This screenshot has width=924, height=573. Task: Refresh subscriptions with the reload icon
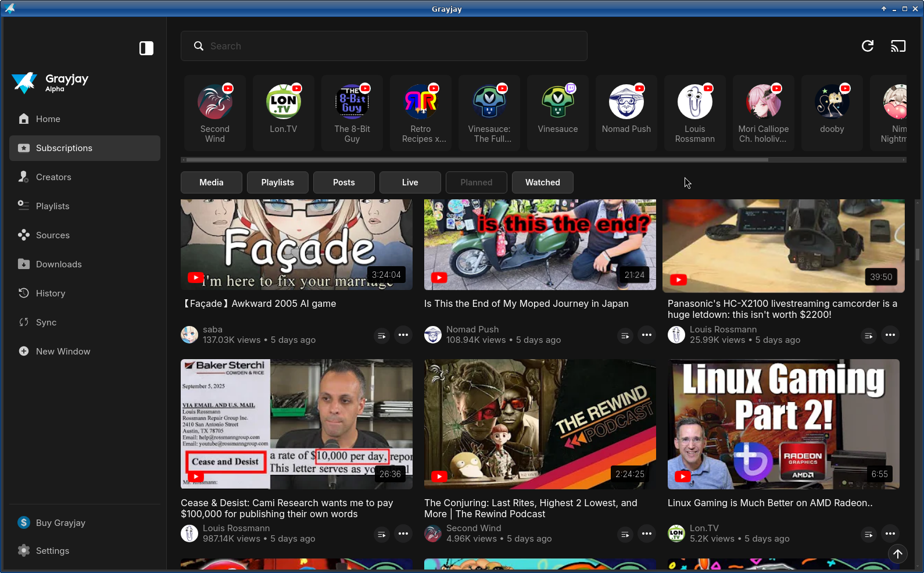coord(868,46)
